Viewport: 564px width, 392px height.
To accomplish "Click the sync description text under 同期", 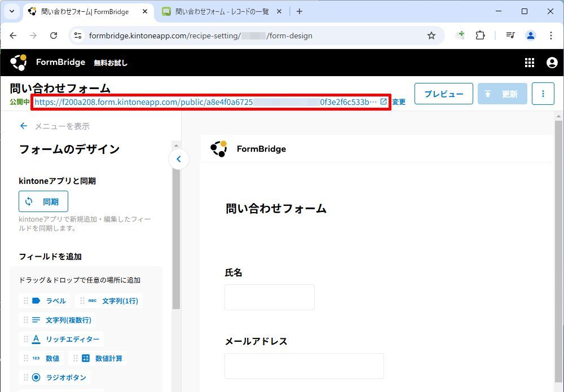I will pyautogui.click(x=85, y=223).
